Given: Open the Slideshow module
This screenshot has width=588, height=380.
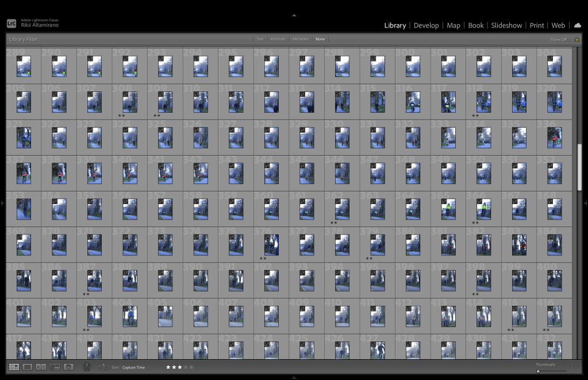Looking at the screenshot, I should point(506,25).
